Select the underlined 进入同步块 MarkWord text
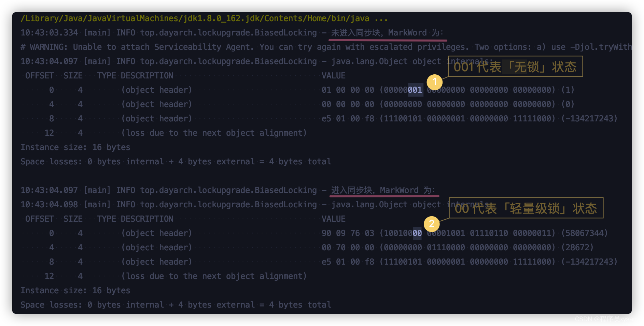Viewport: 644px width, 326px height. click(x=384, y=190)
